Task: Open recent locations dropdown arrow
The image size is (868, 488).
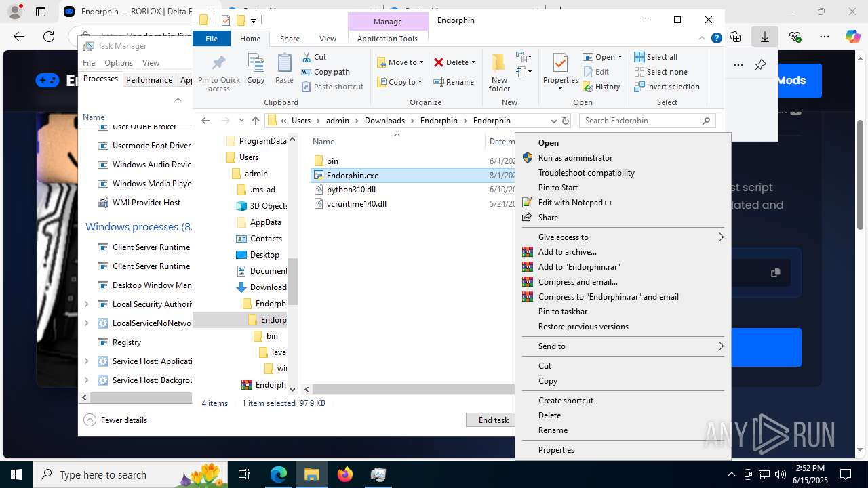Action: click(x=241, y=121)
